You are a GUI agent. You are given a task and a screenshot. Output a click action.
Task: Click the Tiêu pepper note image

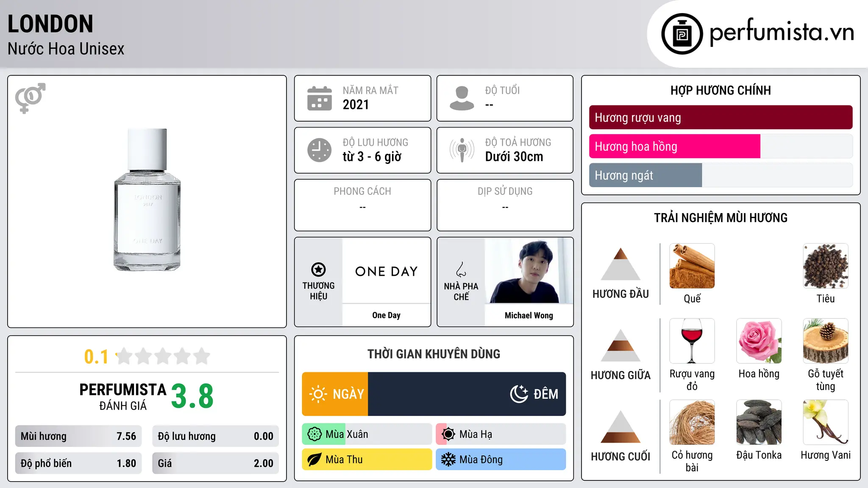click(826, 266)
